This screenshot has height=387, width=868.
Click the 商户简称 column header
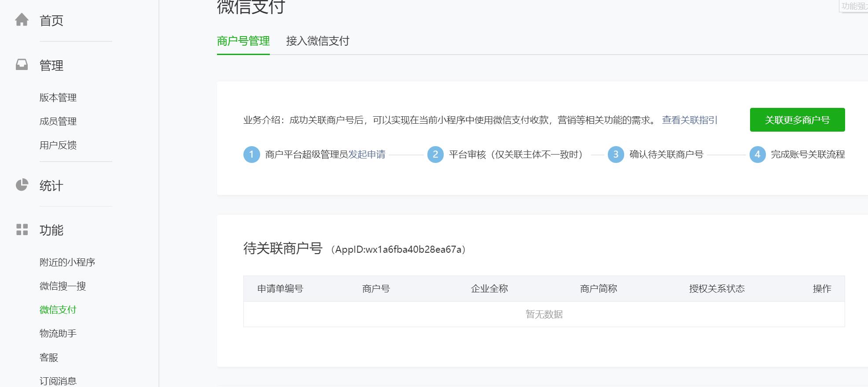click(x=599, y=288)
